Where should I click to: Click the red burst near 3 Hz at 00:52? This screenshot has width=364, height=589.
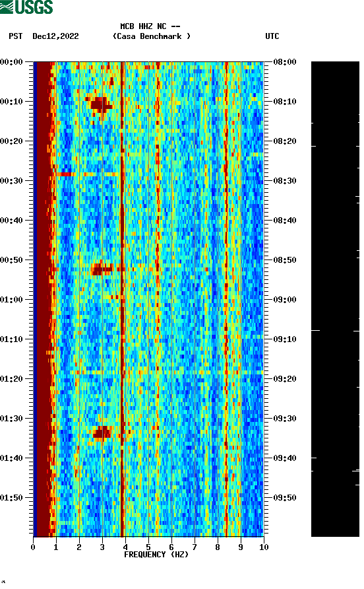102,269
